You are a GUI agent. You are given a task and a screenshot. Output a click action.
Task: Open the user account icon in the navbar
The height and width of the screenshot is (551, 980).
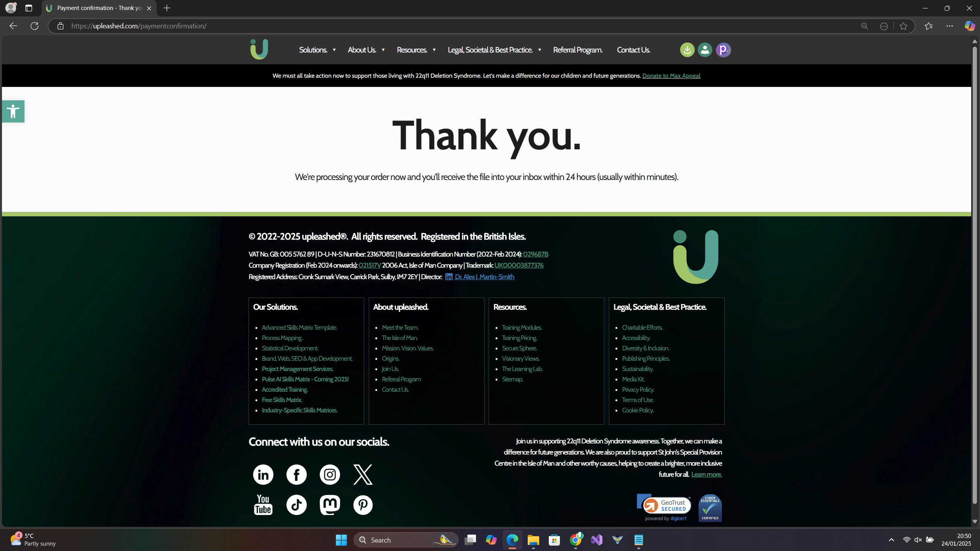click(705, 50)
